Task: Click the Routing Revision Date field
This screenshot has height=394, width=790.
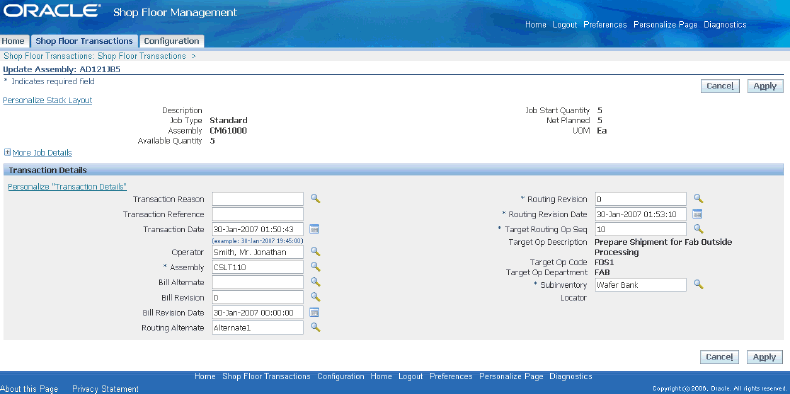Action: [x=641, y=214]
